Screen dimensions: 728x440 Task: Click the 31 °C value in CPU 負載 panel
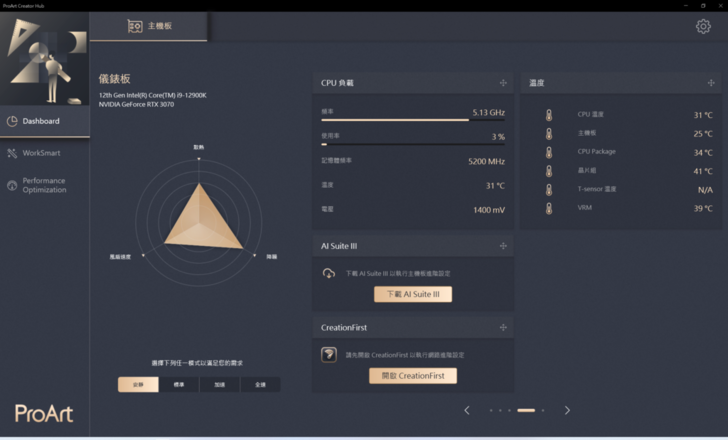click(x=495, y=186)
